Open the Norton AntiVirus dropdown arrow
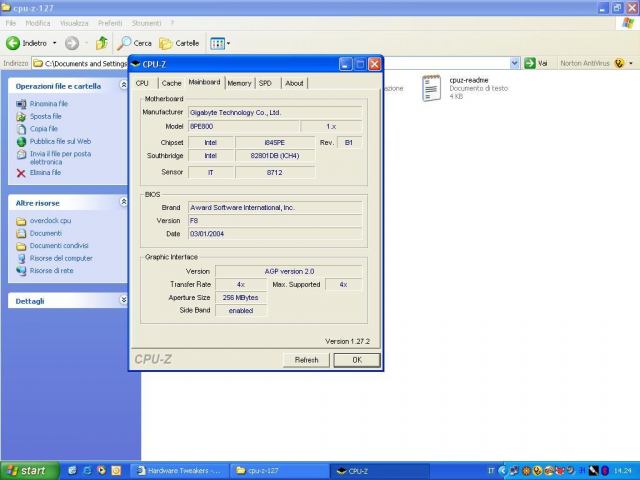This screenshot has width=640, height=480. tap(631, 63)
